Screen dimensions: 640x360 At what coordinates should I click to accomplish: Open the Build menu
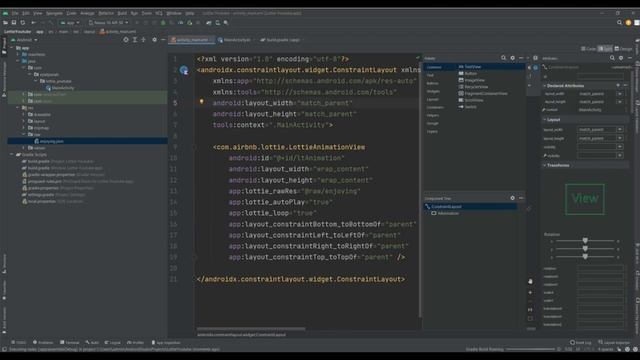click(x=122, y=13)
